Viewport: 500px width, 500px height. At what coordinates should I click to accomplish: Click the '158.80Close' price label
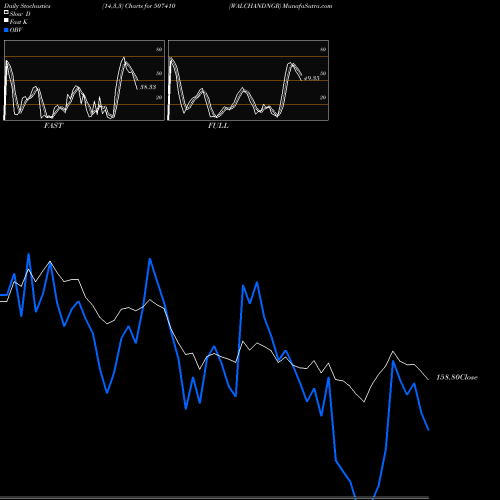tap(457, 377)
